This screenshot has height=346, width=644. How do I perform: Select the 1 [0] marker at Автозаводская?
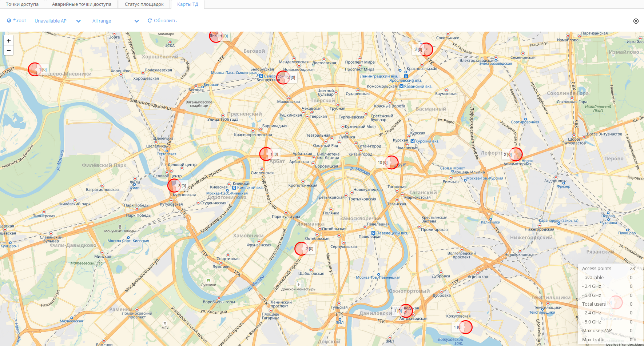pos(406,311)
